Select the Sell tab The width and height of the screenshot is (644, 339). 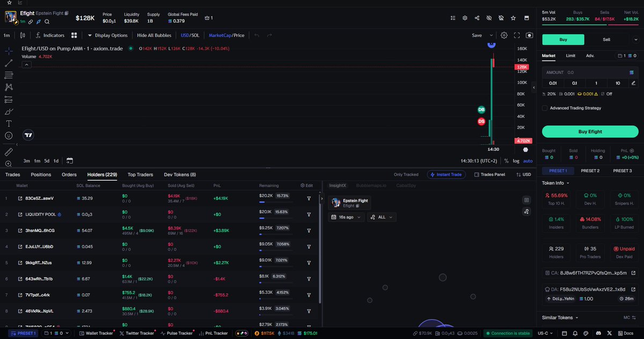606,39
